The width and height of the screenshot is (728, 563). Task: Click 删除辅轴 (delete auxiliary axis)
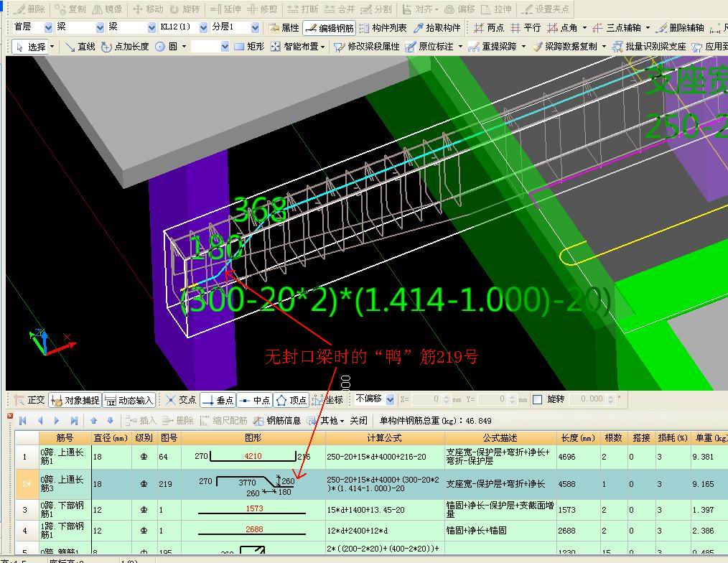[680, 28]
